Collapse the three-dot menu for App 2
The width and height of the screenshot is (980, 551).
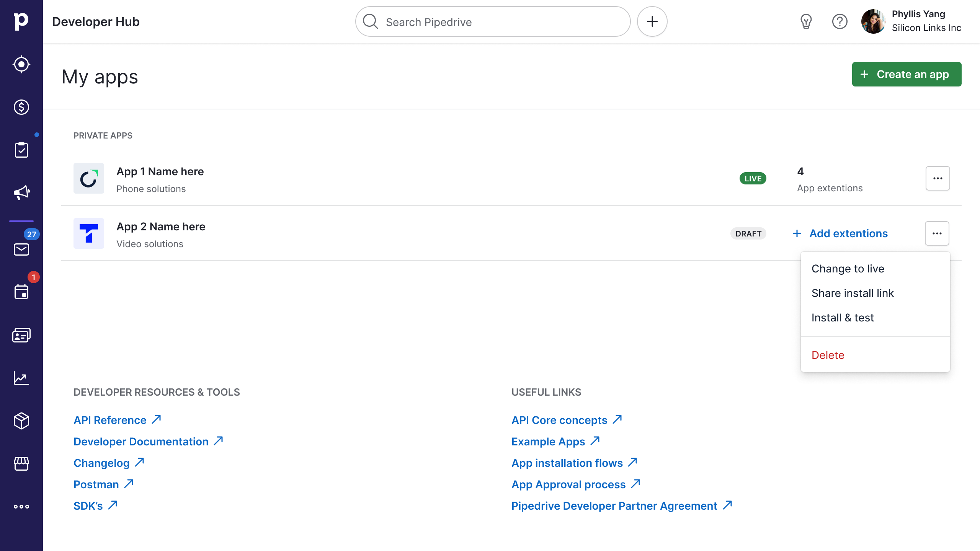coord(937,233)
